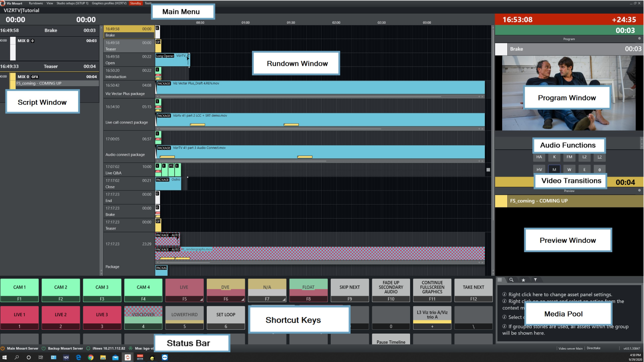
Task: Click the Media Pool list view icon
Action: pos(500,280)
